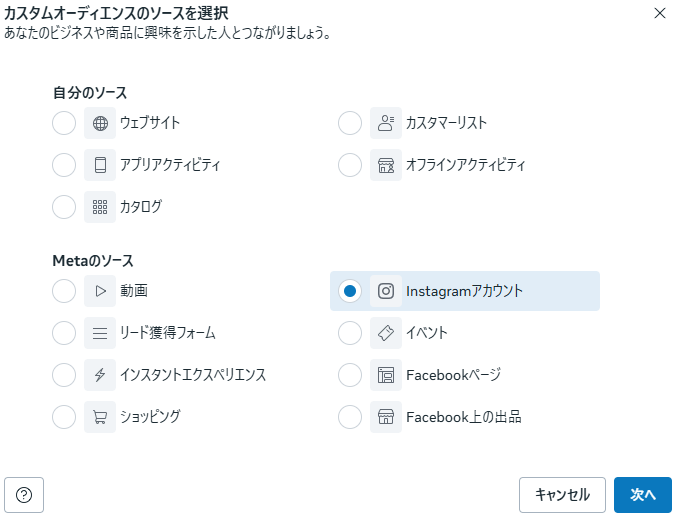This screenshot has width=683, height=518.
Task: Select the Facebookページ radio button
Action: (350, 375)
